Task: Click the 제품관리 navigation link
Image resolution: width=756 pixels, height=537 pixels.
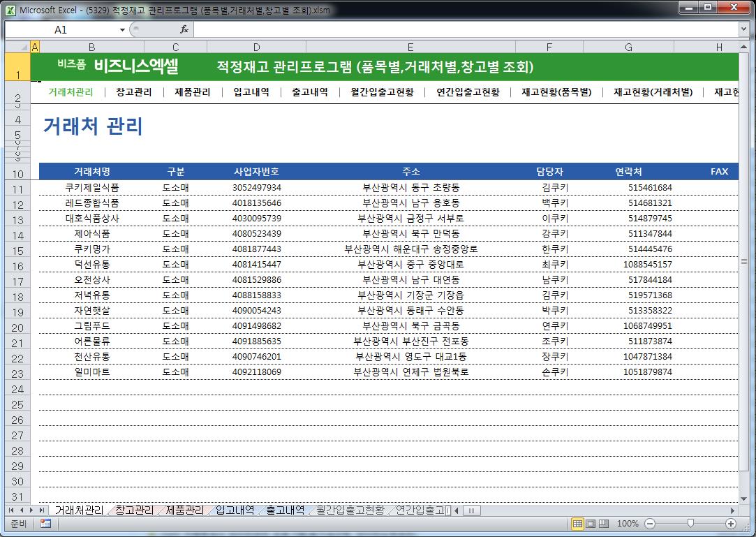Action: click(x=192, y=91)
